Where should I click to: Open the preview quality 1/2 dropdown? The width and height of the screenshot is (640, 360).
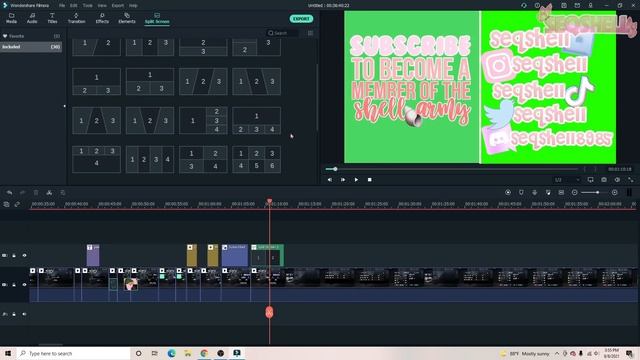click(x=567, y=180)
